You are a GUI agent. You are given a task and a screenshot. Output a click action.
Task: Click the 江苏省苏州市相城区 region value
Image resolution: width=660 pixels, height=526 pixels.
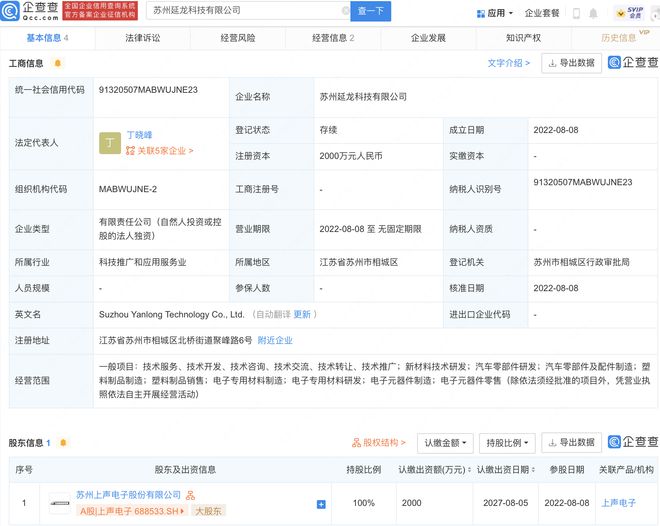tap(359, 262)
